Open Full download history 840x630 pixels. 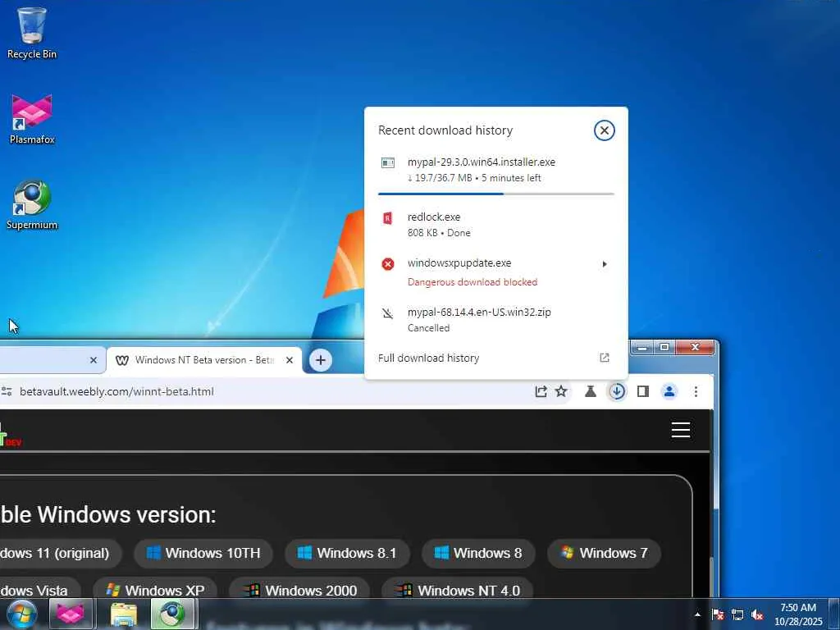coord(495,358)
